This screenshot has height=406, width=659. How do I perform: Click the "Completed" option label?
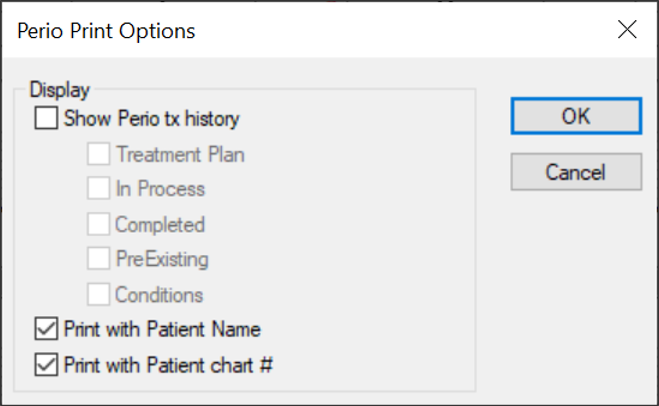click(x=160, y=225)
